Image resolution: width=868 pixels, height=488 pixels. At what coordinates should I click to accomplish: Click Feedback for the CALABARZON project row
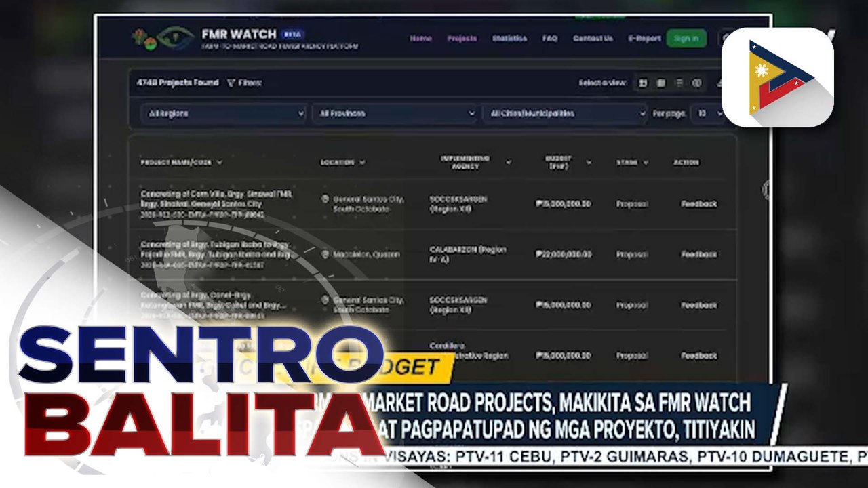[698, 255]
